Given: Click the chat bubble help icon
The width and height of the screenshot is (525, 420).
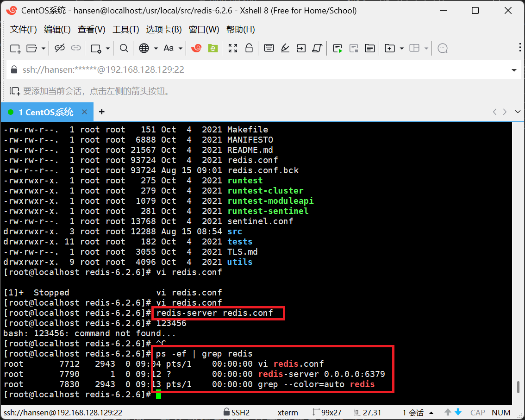Looking at the screenshot, I should click(443, 48).
